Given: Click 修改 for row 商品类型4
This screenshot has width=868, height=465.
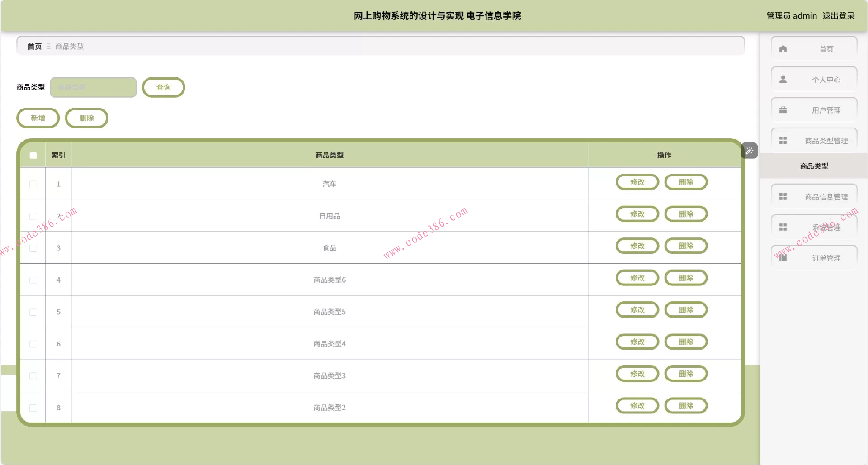Looking at the screenshot, I should click(637, 342).
